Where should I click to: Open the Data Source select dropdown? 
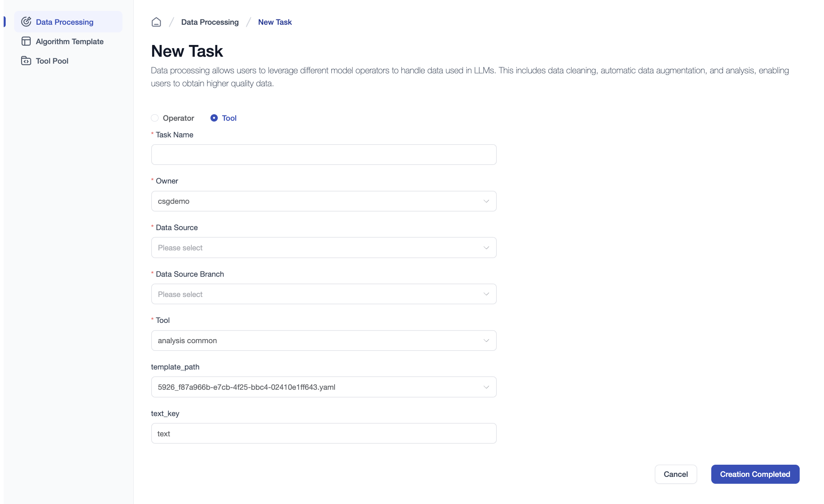(x=323, y=248)
